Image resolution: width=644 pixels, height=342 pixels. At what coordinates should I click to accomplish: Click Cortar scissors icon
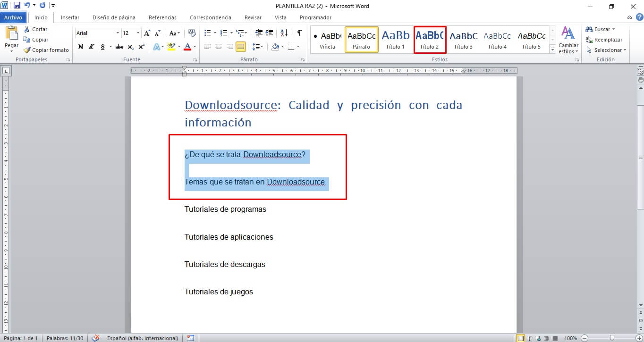click(x=27, y=29)
